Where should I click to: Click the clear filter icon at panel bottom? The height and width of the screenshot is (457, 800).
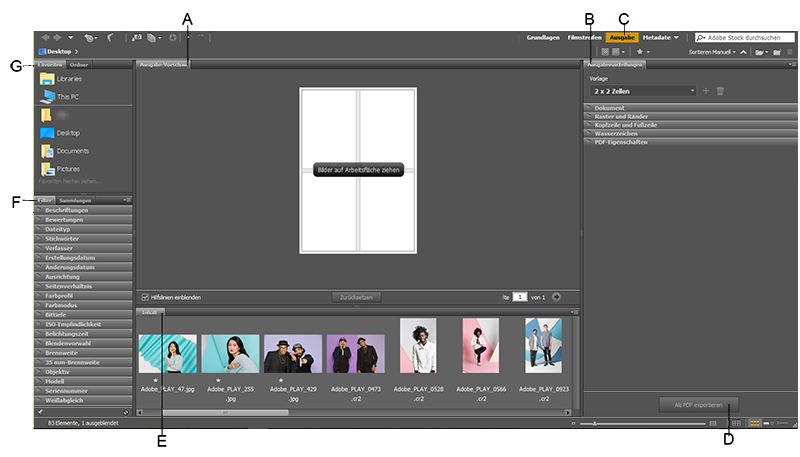coord(126,412)
